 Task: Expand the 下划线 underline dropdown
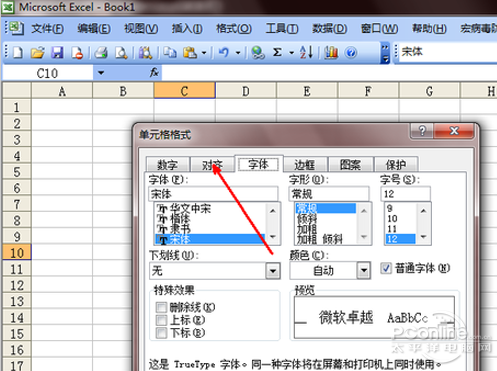[x=273, y=271]
